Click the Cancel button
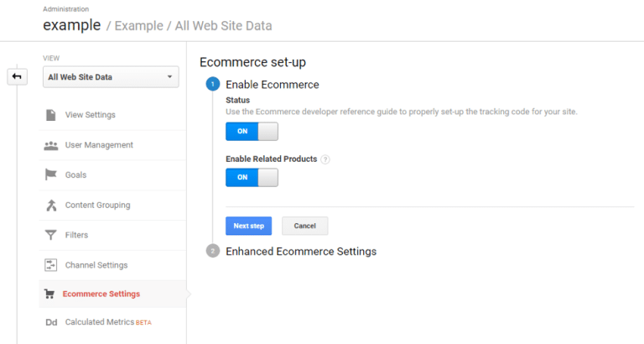Viewport: 644px width, 344px height. [304, 226]
